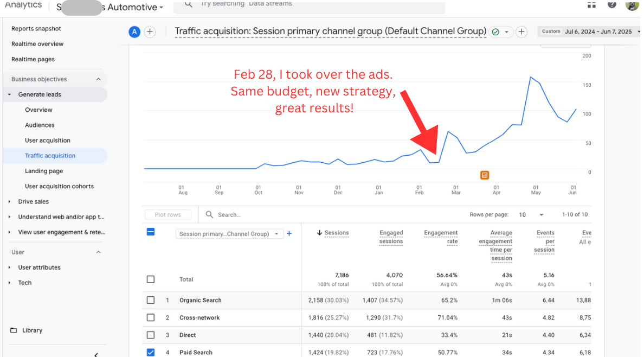Click the search magnifier icon in top bar
This screenshot has height=357, width=644.
coord(189,4)
